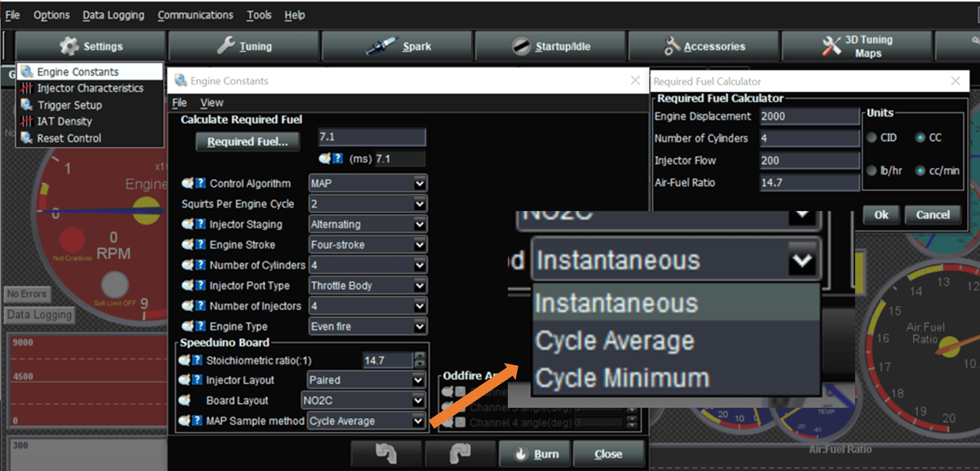The width and height of the screenshot is (980, 471).
Task: Click the Engine Displacement input field
Action: [x=809, y=116]
